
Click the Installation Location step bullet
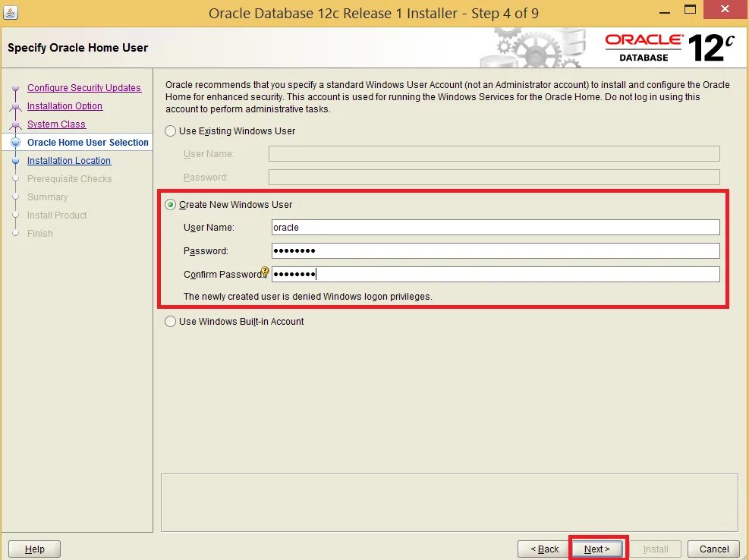pyautogui.click(x=16, y=161)
